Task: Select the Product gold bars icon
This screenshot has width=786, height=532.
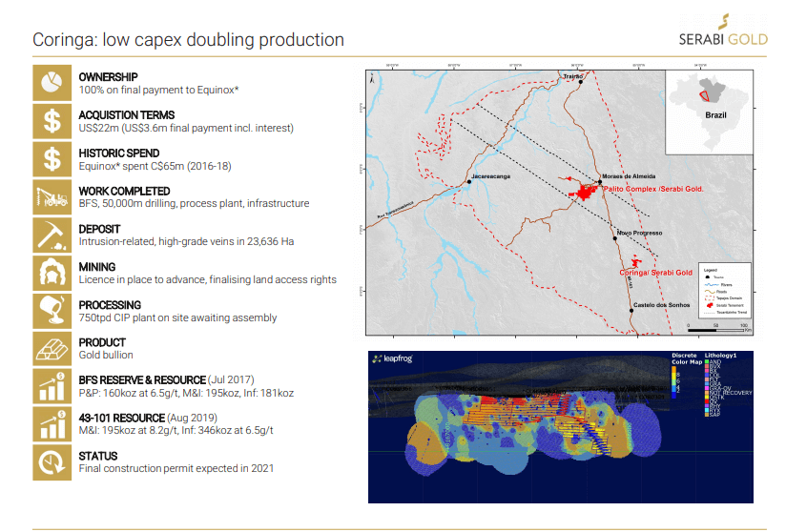Action: click(52, 349)
